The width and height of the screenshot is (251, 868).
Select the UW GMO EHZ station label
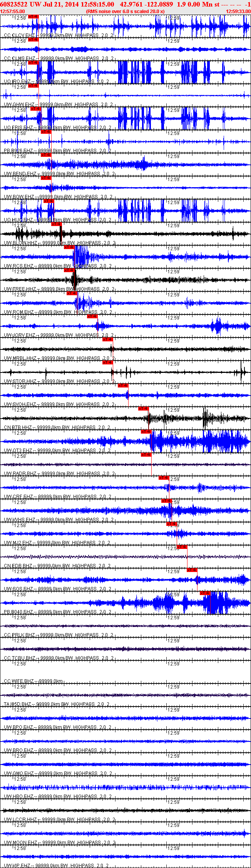19,773
